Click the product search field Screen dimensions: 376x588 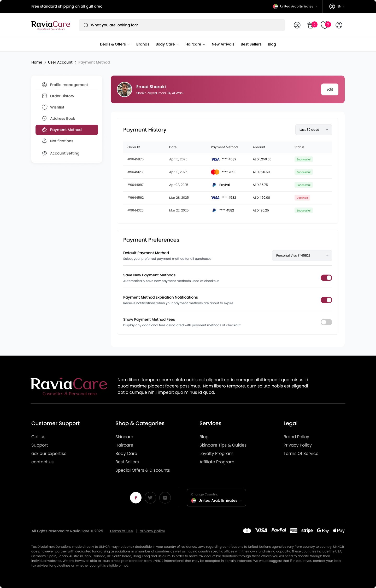[x=182, y=25]
